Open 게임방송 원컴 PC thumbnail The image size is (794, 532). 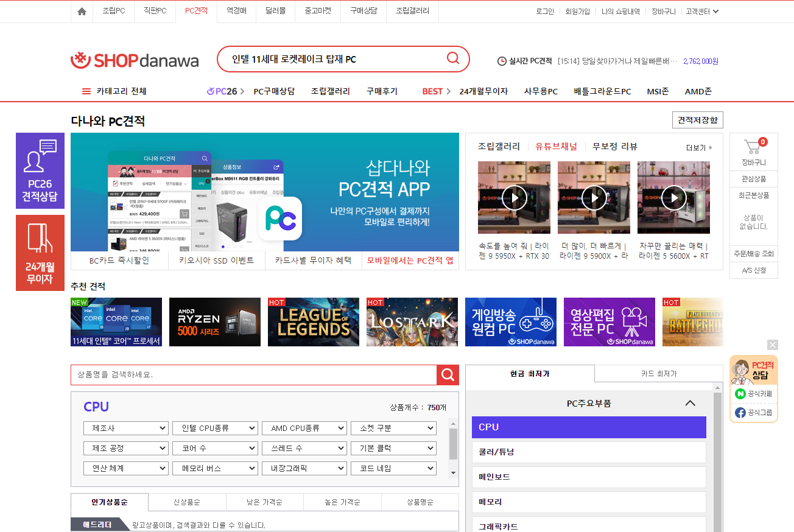pos(511,322)
